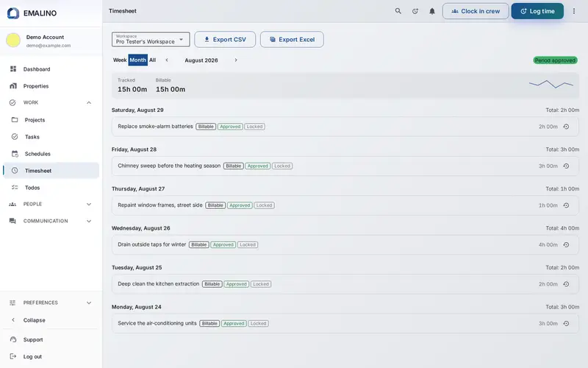
Task: Open Chimney sweep before the heating season entry
Action: click(x=345, y=166)
